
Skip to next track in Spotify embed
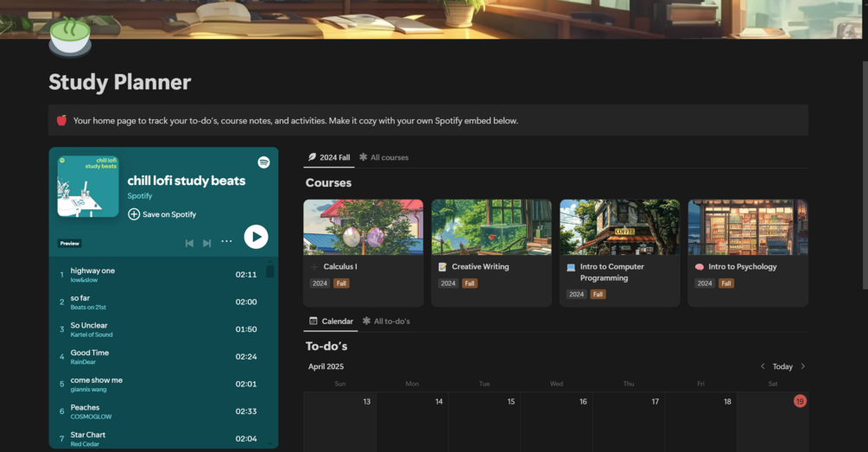[207, 243]
